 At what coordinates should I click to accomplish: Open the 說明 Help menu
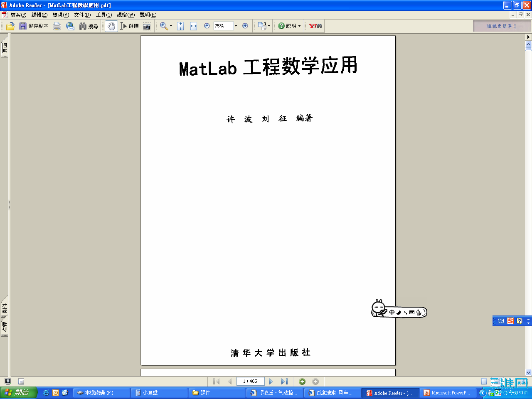[x=148, y=15]
